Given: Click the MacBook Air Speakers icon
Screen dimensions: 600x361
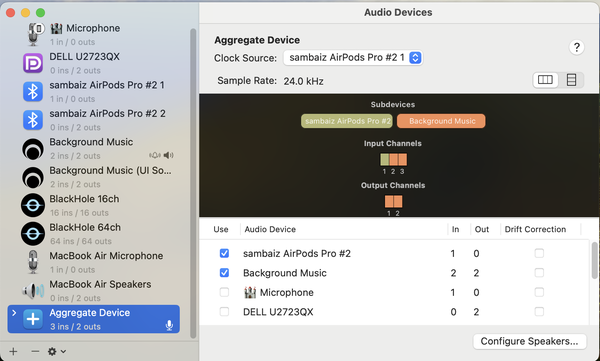Looking at the screenshot, I should 33,291.
